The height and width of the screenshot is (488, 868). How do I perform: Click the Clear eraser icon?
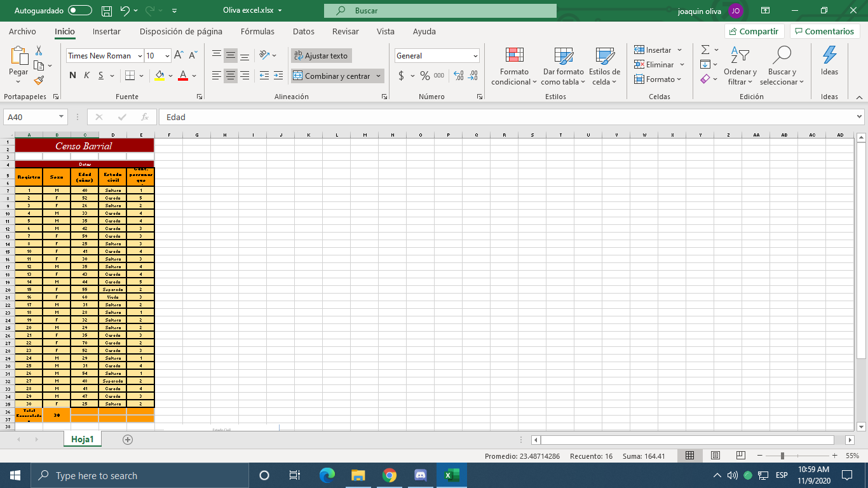pyautogui.click(x=705, y=79)
